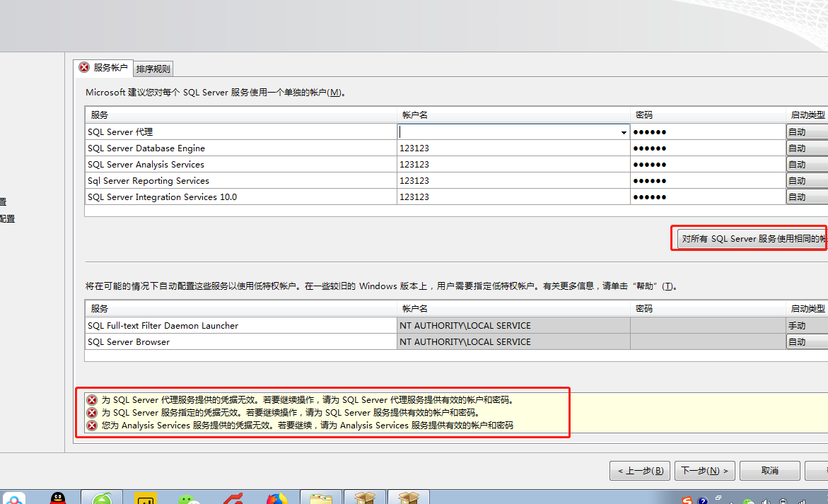The height and width of the screenshot is (504, 828).
Task: Proceed with the 下一步(N) button
Action: tap(704, 470)
